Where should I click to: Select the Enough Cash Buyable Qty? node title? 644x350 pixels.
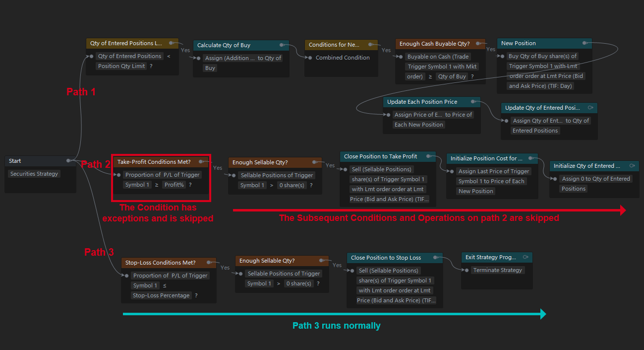[x=434, y=44]
